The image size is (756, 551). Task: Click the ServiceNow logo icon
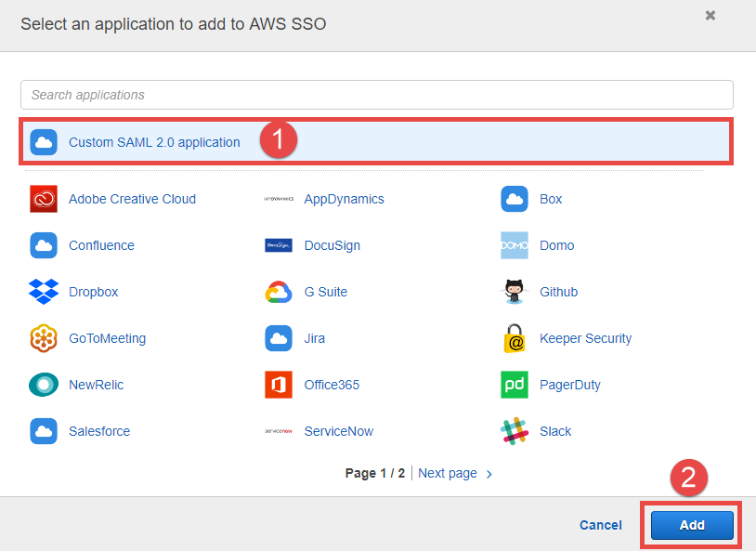[279, 431]
